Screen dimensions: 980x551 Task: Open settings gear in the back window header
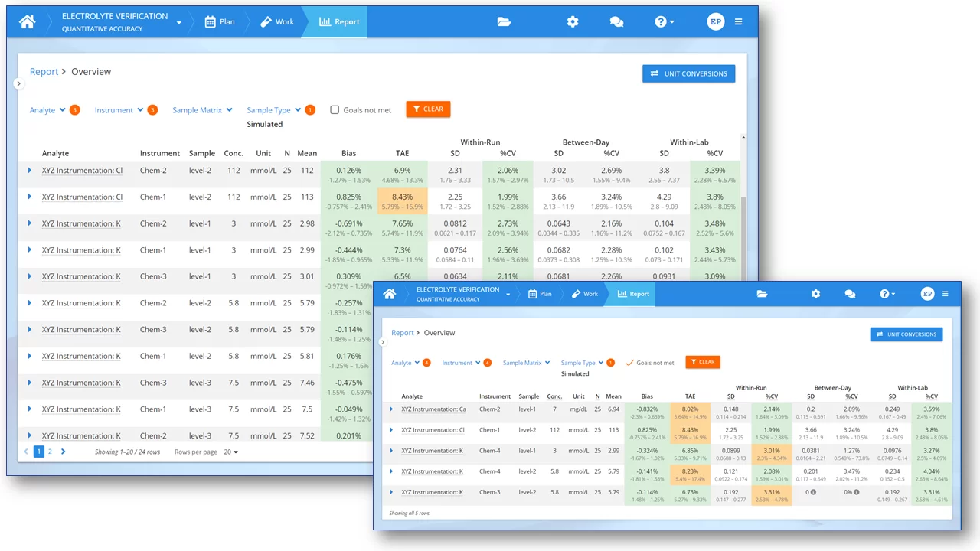tap(573, 22)
